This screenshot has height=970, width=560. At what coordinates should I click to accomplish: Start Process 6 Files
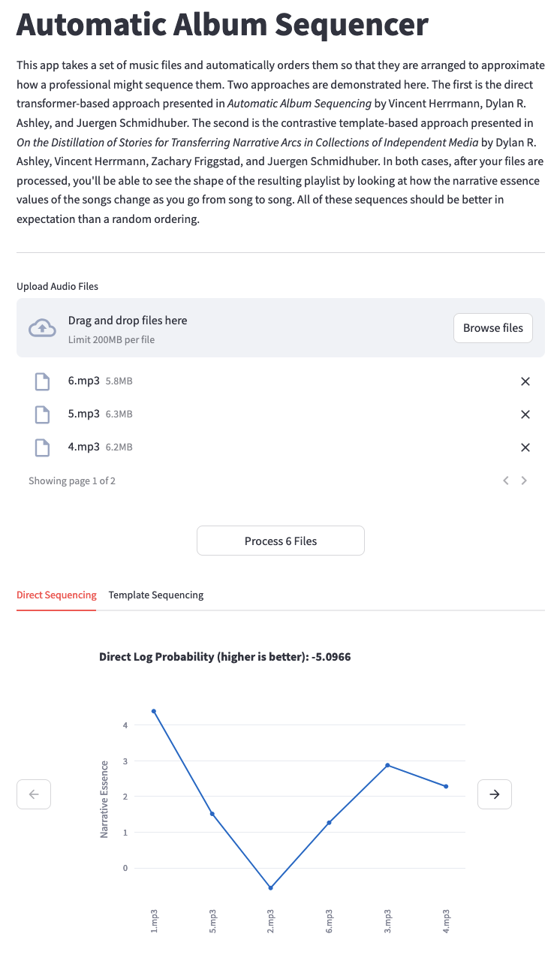(x=281, y=541)
